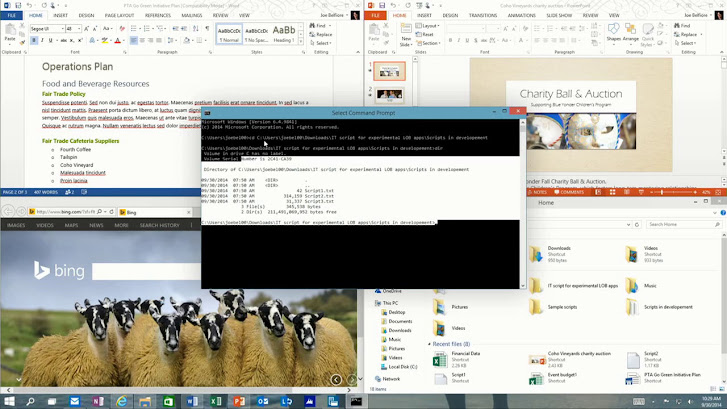Click COMMENTS in the PowerPoint status bar

coord(568,192)
